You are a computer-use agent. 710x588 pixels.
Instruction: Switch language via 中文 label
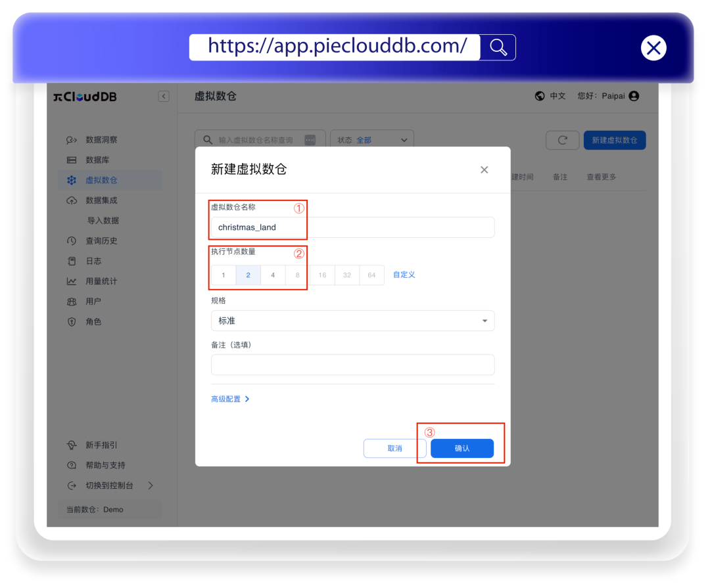click(557, 96)
